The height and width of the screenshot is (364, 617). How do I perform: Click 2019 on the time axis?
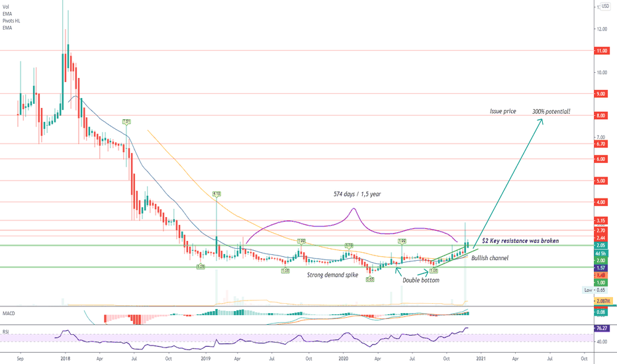click(205, 359)
